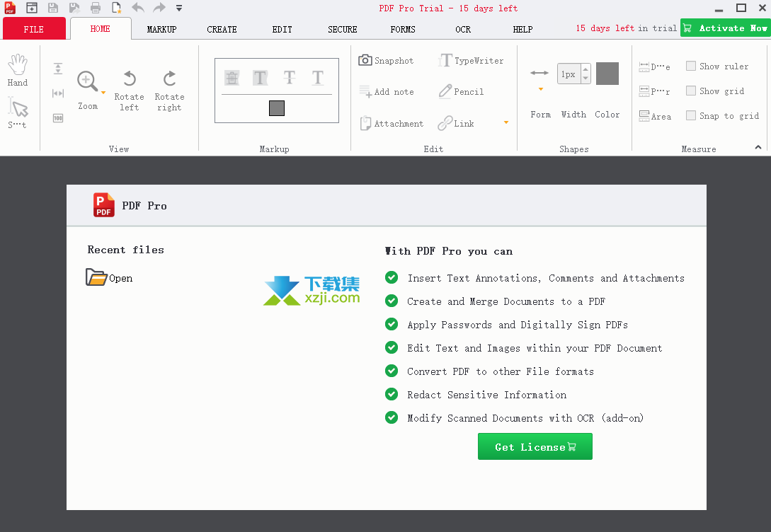Click the Print icon in quick access toolbar
771x532 pixels.
(96, 8)
